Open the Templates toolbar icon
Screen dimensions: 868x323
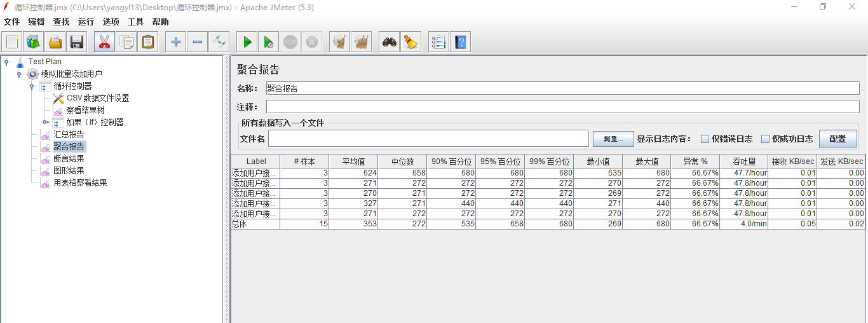point(34,43)
